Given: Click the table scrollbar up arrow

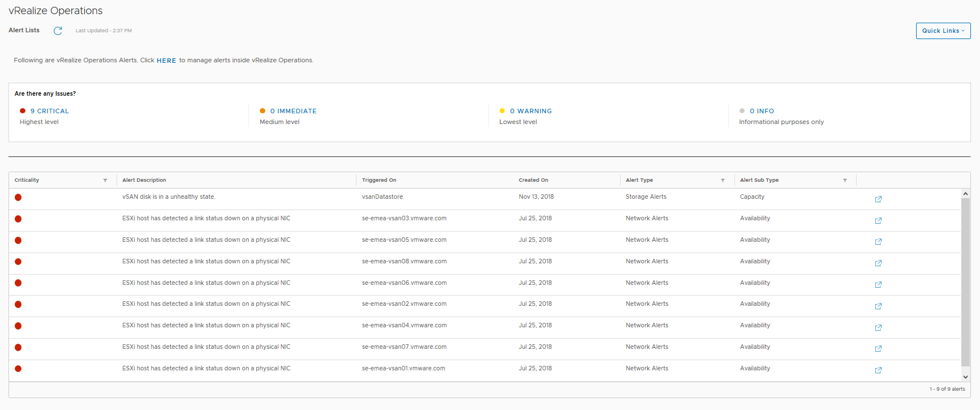Looking at the screenshot, I should pos(965,194).
